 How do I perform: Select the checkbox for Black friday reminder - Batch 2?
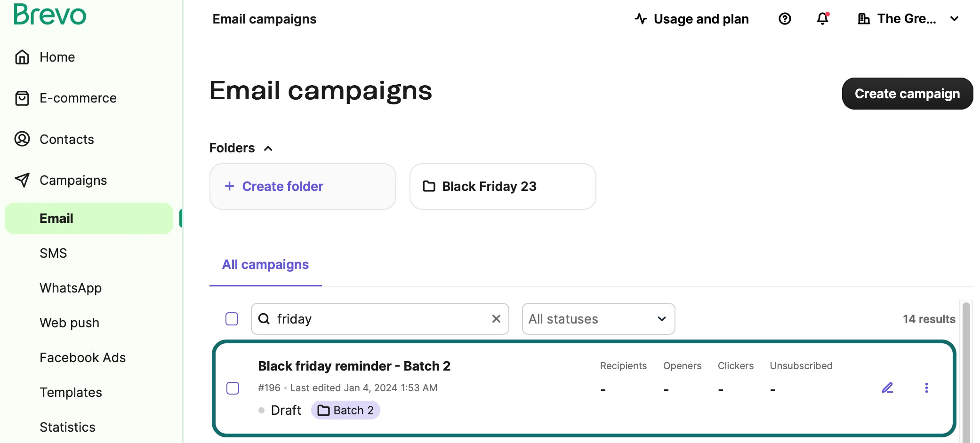(x=233, y=388)
